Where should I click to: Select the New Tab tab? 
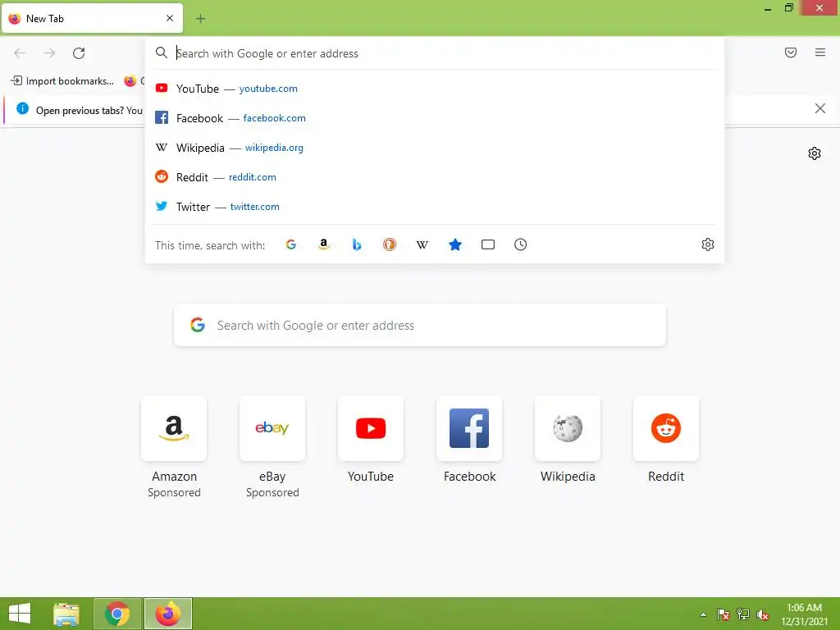click(x=92, y=18)
